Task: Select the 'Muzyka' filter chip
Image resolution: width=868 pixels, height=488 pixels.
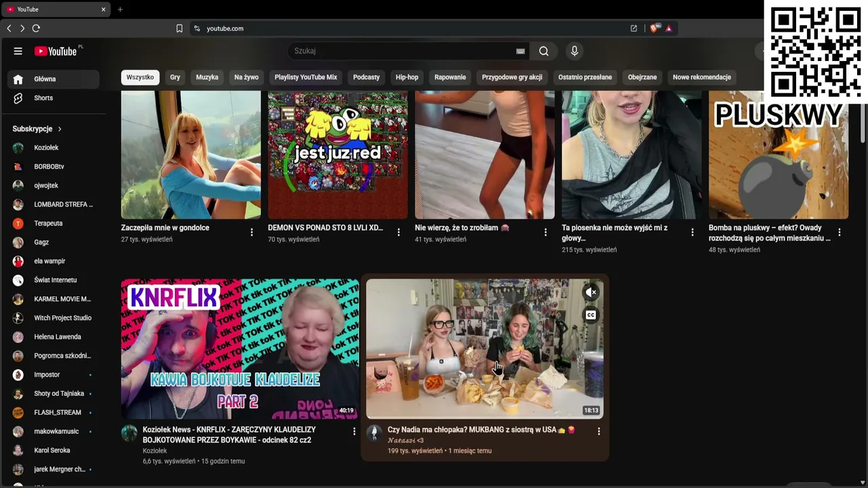Action: (x=207, y=77)
